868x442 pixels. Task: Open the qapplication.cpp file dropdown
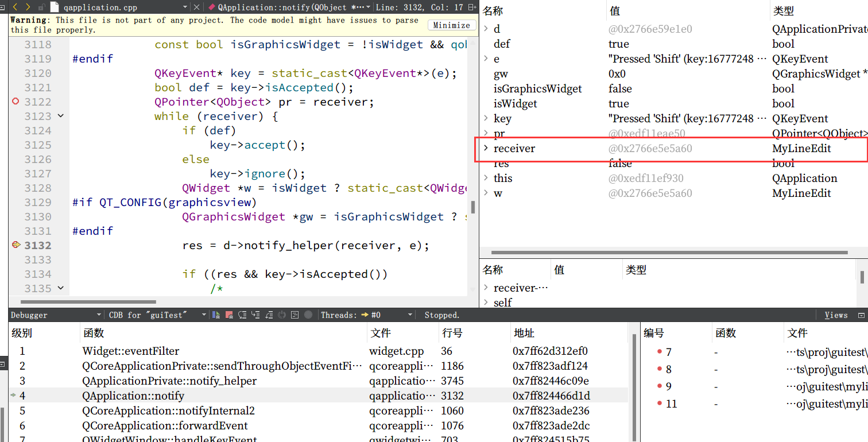coord(185,7)
